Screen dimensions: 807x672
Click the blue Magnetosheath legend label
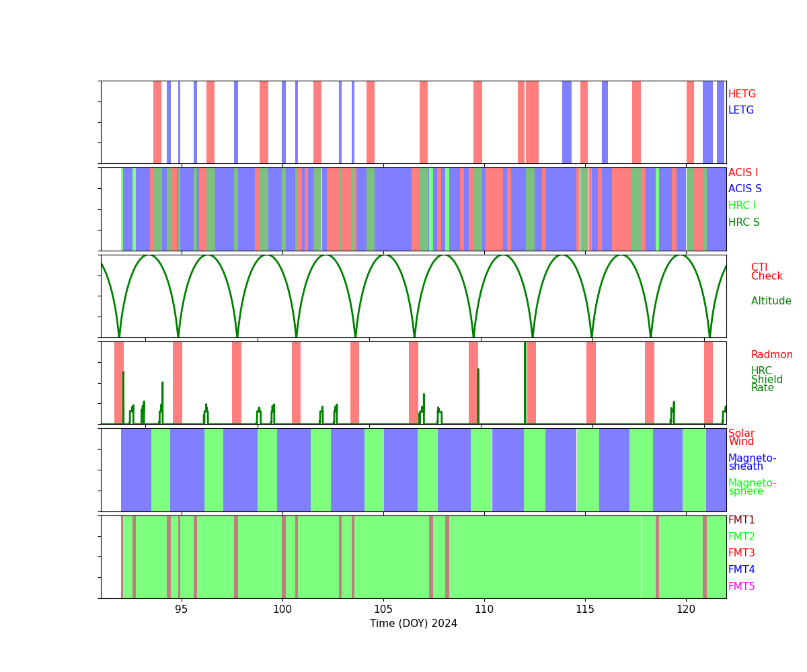(x=752, y=462)
